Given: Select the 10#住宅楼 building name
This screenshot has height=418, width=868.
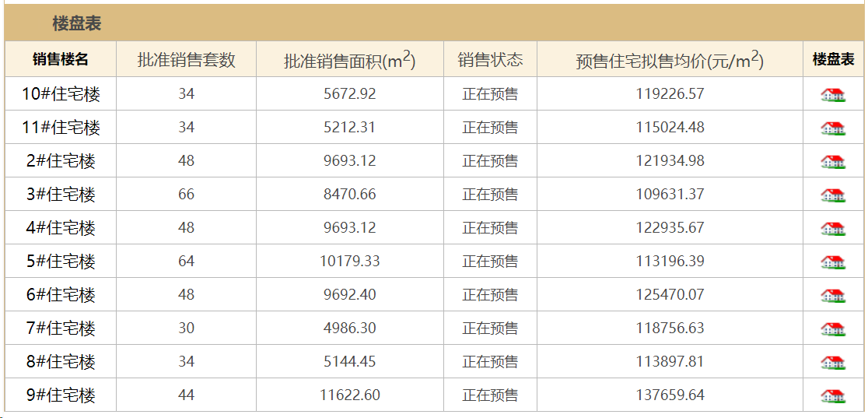Looking at the screenshot, I should pyautogui.click(x=61, y=94).
